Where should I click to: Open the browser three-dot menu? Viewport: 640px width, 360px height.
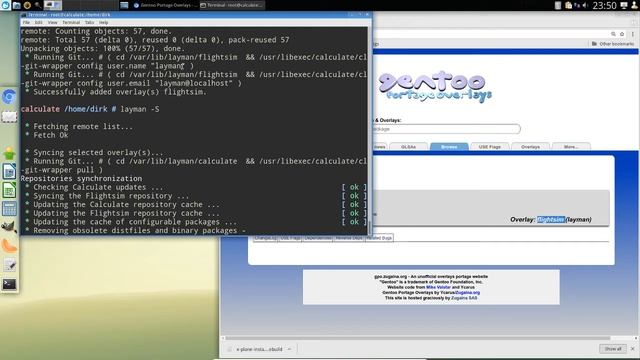633,34
